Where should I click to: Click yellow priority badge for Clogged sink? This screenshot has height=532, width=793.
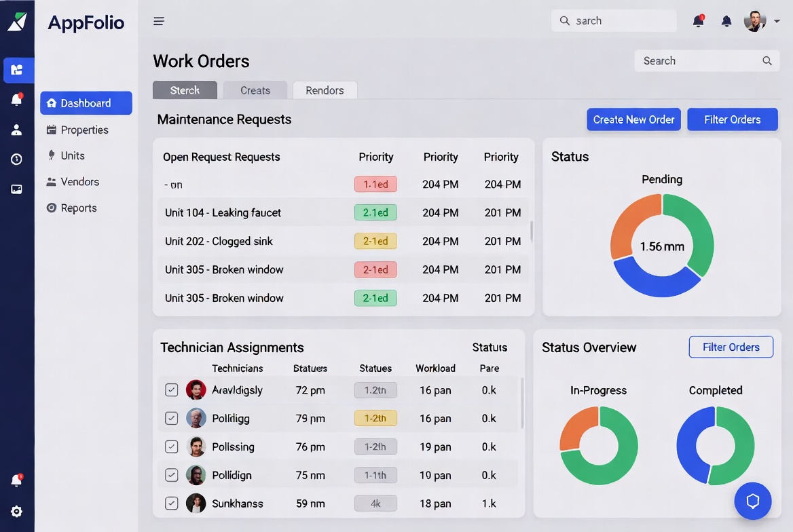point(375,241)
